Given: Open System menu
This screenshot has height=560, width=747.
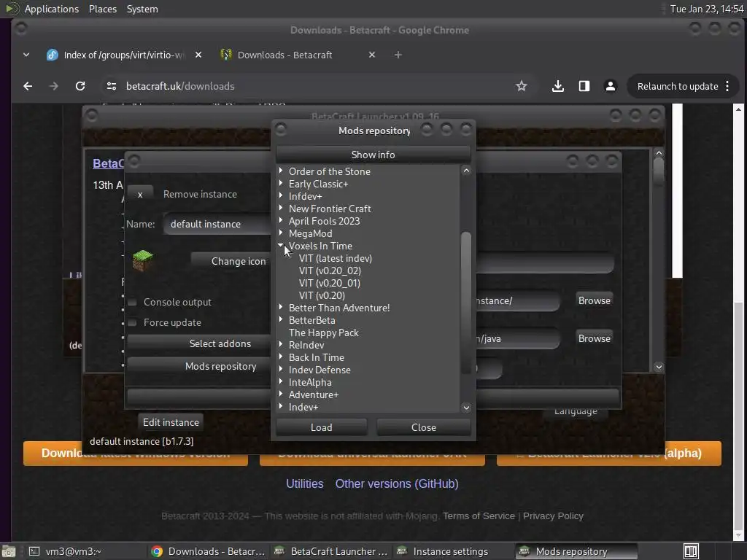Looking at the screenshot, I should 142,9.
